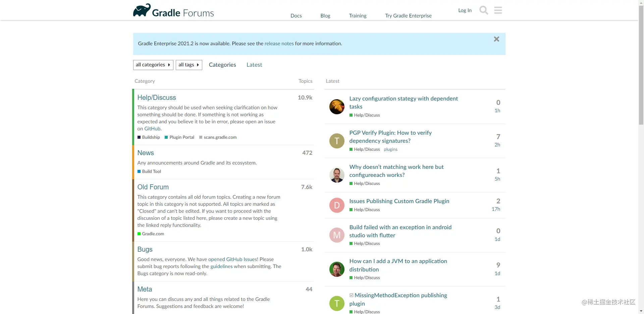Open How can I add a JVM topic
This screenshot has width=644, height=314.
(398, 265)
